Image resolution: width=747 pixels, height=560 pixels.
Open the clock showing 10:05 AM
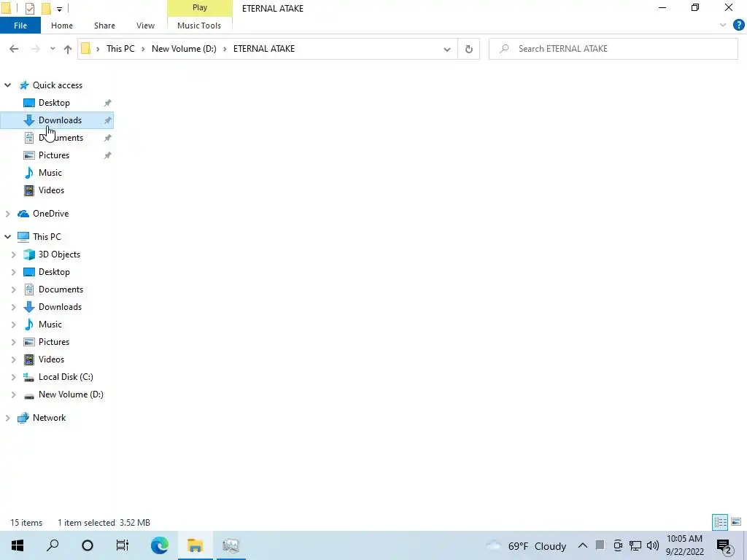(x=684, y=545)
